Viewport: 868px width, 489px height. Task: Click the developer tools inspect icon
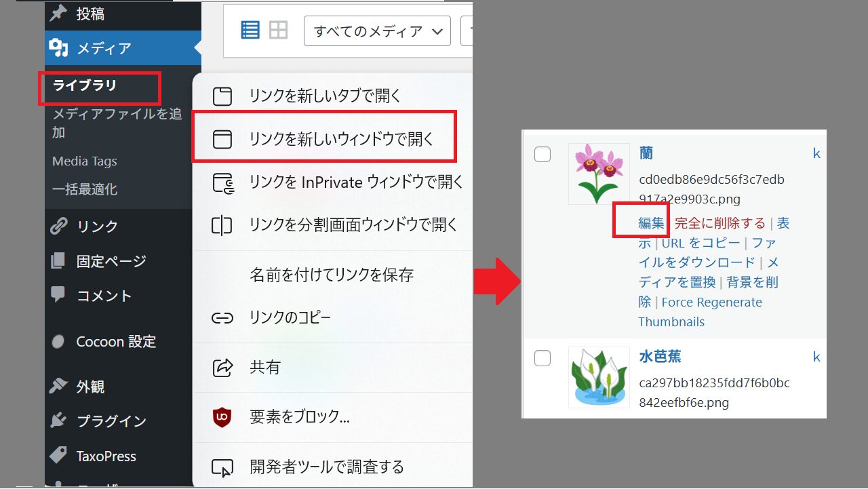click(222, 467)
